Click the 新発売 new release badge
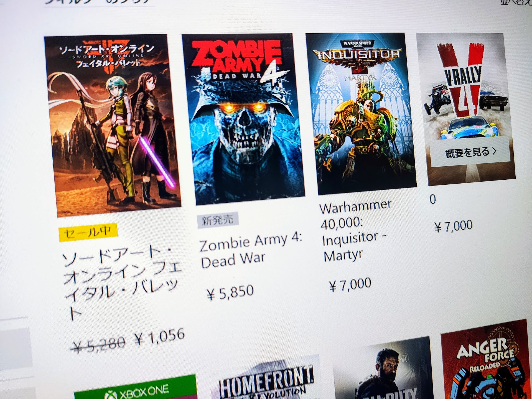532x399 pixels. 217,220
